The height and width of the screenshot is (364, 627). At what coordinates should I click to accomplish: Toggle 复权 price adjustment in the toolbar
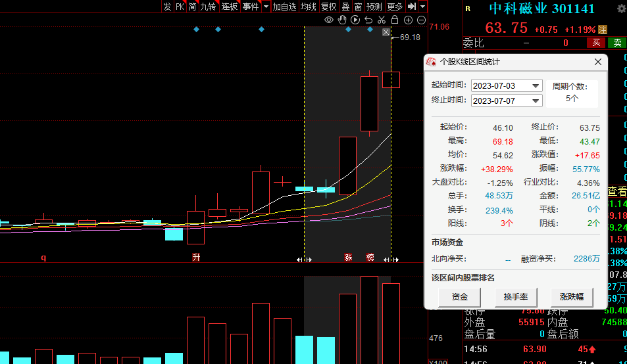coord(328,7)
